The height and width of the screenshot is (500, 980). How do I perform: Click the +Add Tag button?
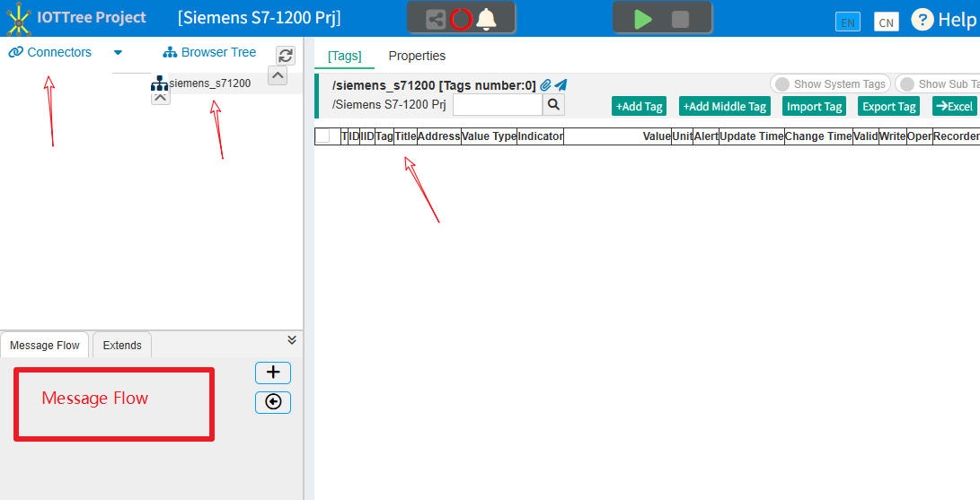pyautogui.click(x=639, y=106)
